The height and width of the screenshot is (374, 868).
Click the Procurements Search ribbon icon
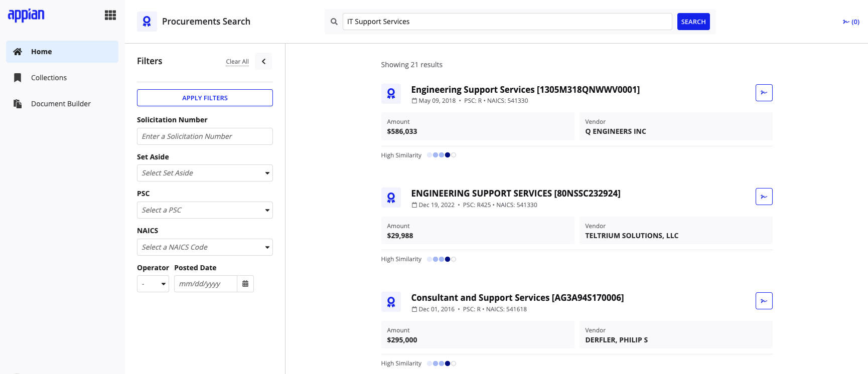click(x=147, y=22)
